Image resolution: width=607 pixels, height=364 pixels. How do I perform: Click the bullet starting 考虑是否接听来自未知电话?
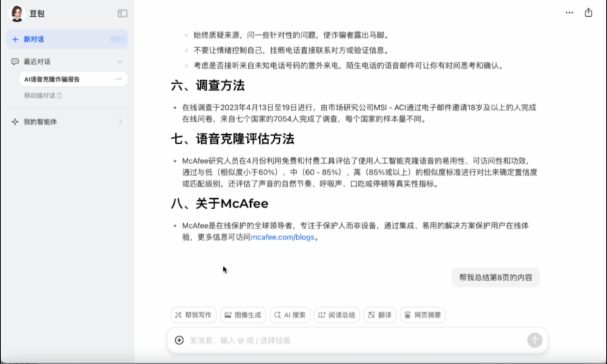click(x=349, y=66)
